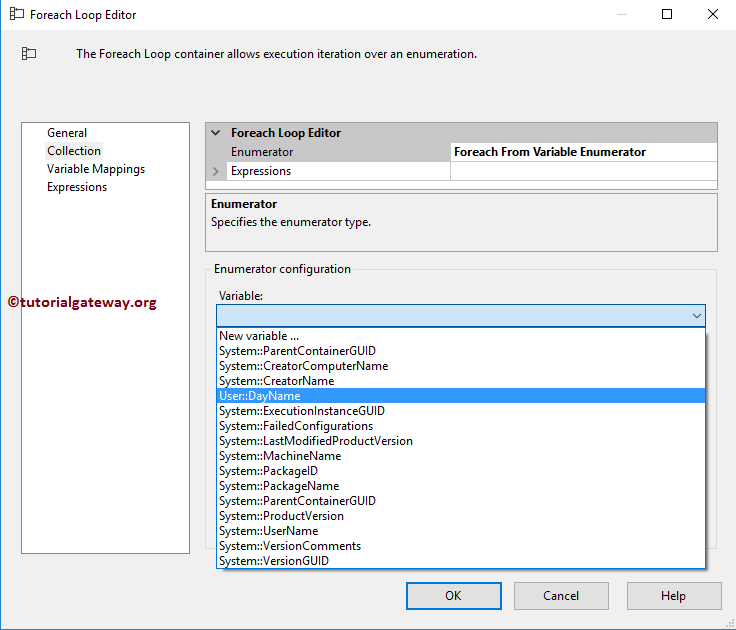
Task: Click the Cancel button
Action: pos(561,596)
